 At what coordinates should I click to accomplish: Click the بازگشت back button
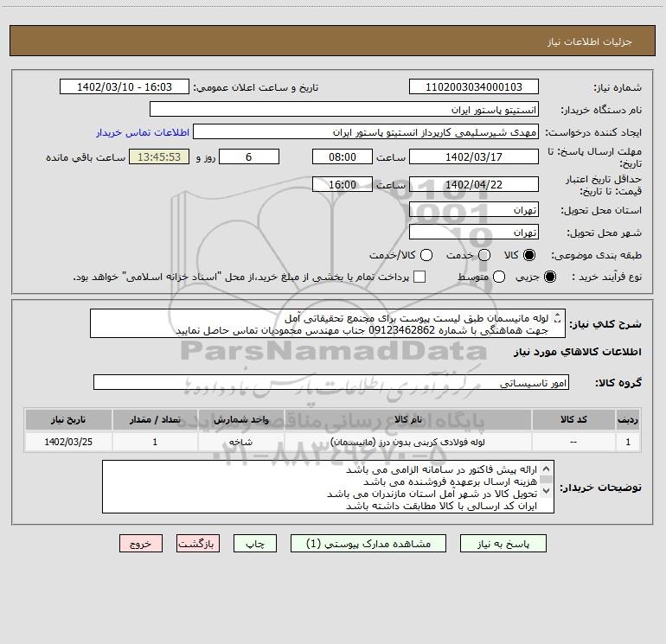tap(198, 544)
